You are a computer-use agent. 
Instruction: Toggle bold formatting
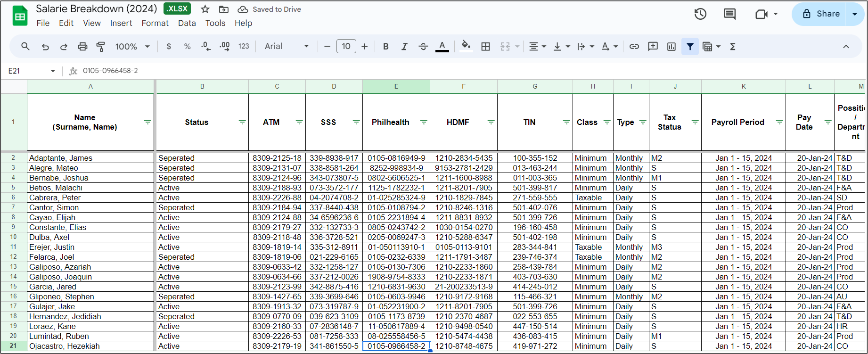(x=386, y=46)
